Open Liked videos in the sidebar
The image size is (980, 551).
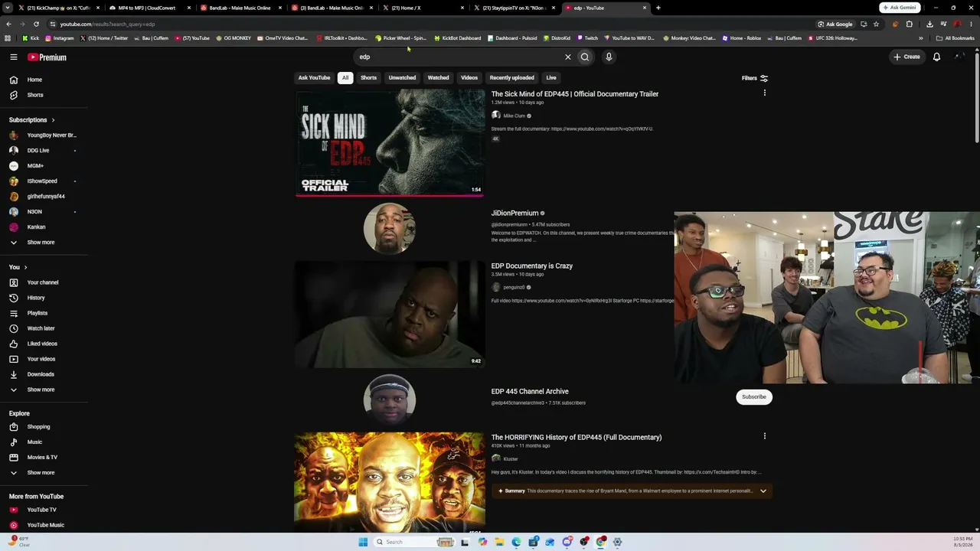point(44,344)
